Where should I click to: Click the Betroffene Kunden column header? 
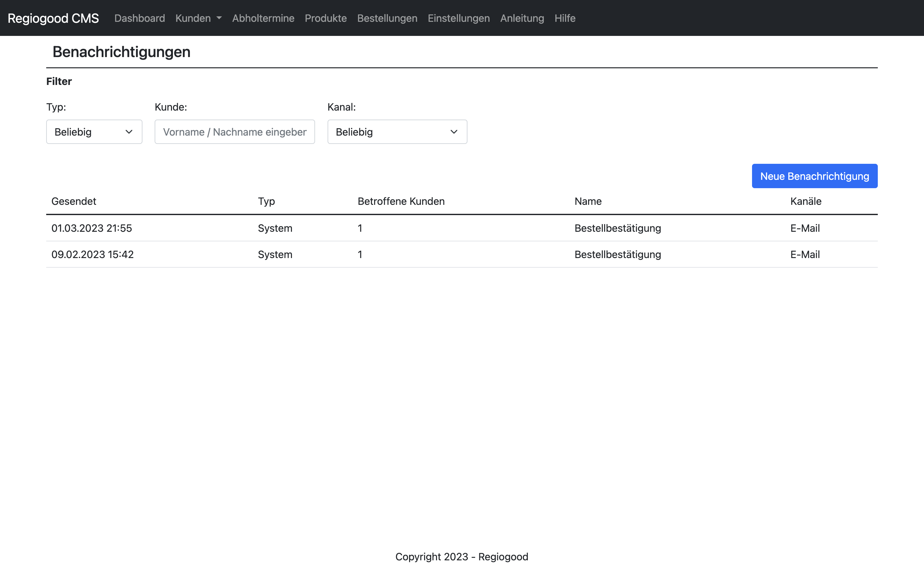pos(401,201)
